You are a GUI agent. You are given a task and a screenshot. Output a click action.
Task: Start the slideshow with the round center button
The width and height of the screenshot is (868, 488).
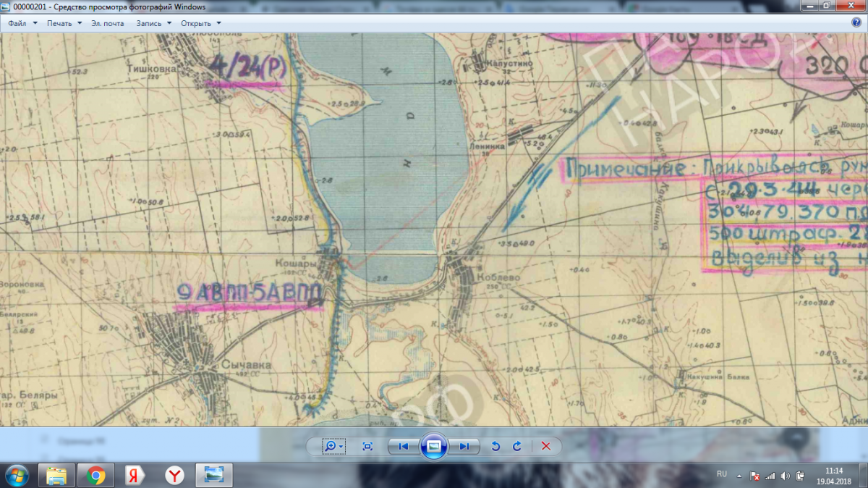pyautogui.click(x=433, y=447)
